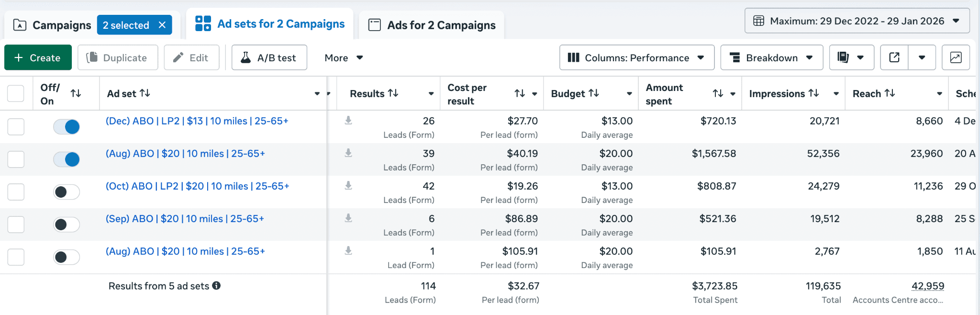The height and width of the screenshot is (315, 980).
Task: Turn on the (Oct) ABO LP2 ad set
Action: click(67, 192)
